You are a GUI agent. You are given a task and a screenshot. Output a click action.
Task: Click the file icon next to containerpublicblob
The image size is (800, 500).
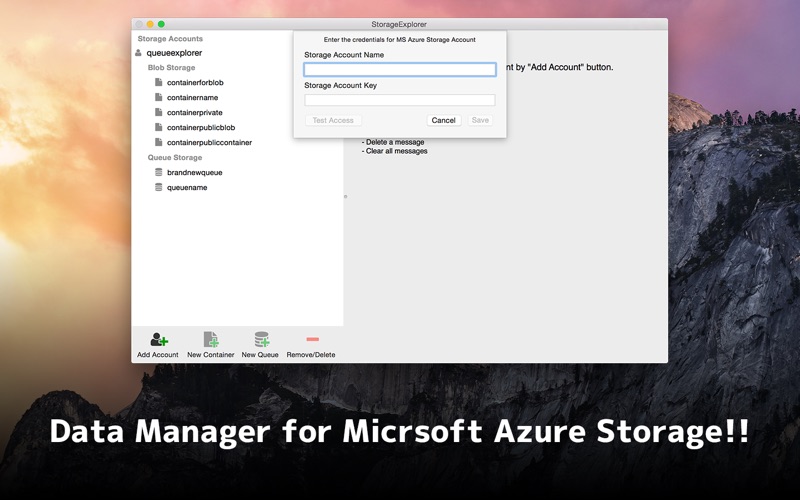point(159,127)
